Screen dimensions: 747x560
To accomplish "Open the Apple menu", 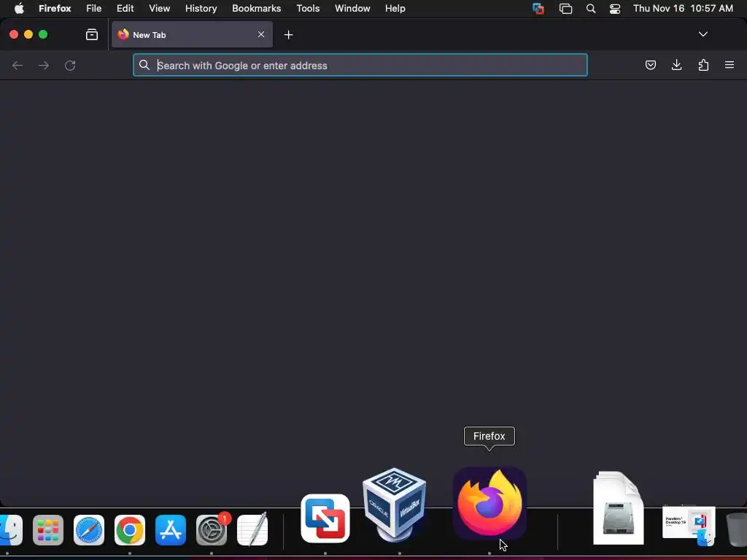I will pos(19,9).
